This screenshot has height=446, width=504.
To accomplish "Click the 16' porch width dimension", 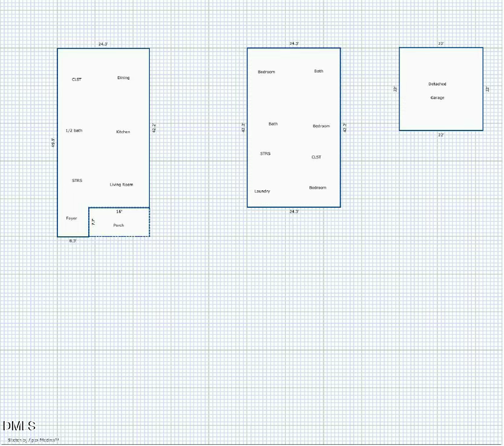I will pos(119,212).
